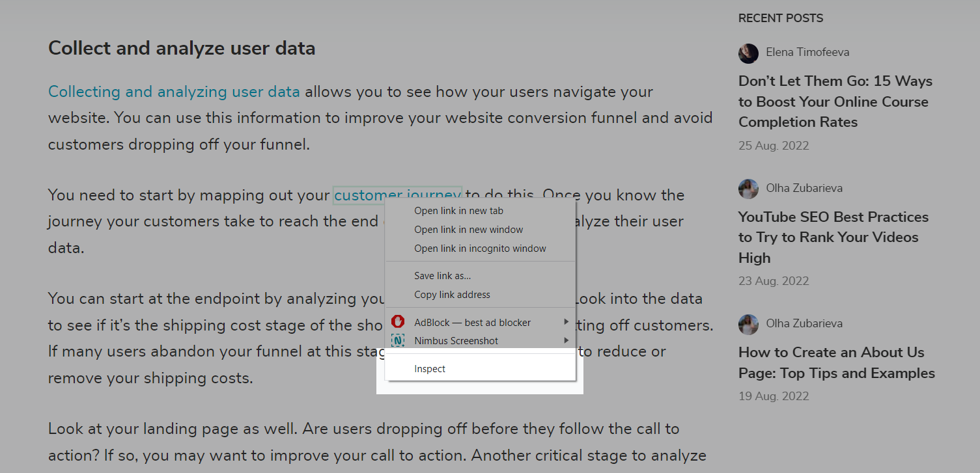The width and height of the screenshot is (980, 473).
Task: Click author name Elena Timofeeva
Action: 807,52
